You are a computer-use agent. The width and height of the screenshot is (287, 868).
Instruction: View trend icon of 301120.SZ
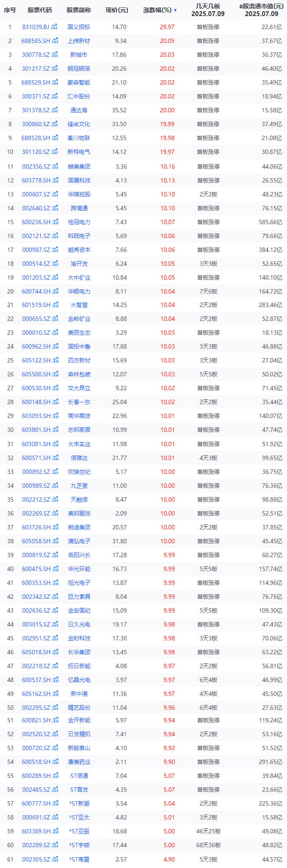pyautogui.click(x=54, y=152)
